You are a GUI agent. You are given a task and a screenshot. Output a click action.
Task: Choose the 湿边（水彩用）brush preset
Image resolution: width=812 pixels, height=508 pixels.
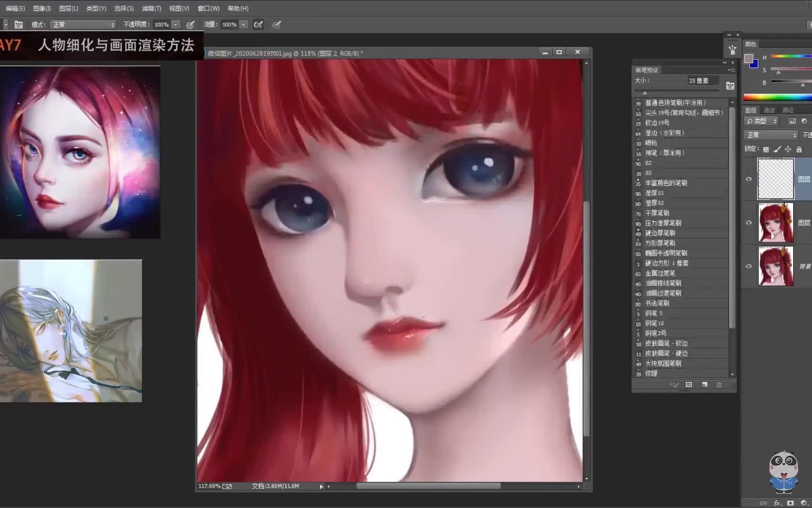(680, 133)
